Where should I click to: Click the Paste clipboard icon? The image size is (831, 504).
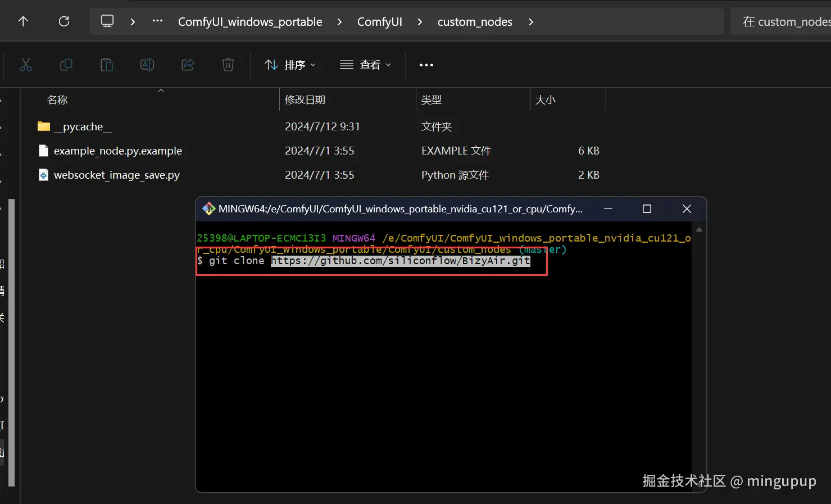tap(107, 65)
